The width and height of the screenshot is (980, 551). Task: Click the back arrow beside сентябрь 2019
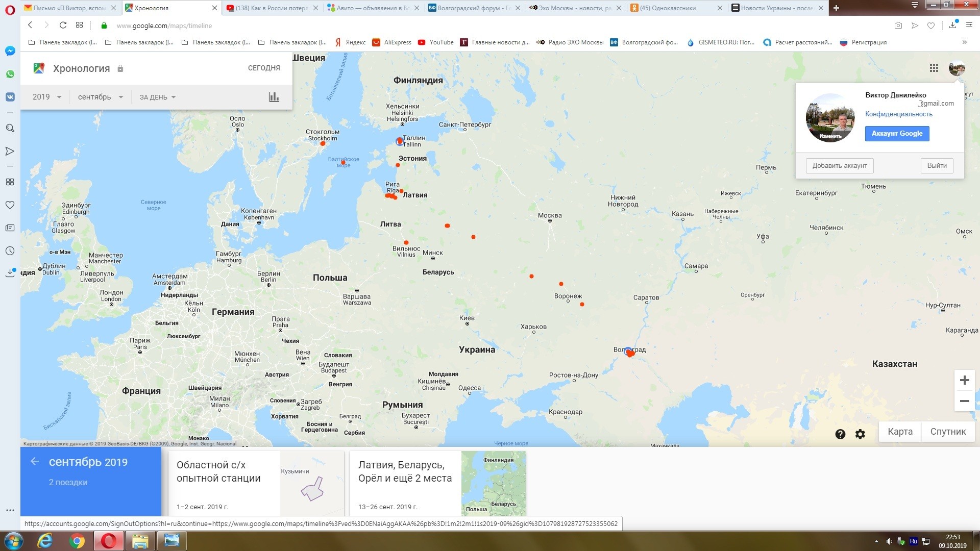pyautogui.click(x=35, y=462)
